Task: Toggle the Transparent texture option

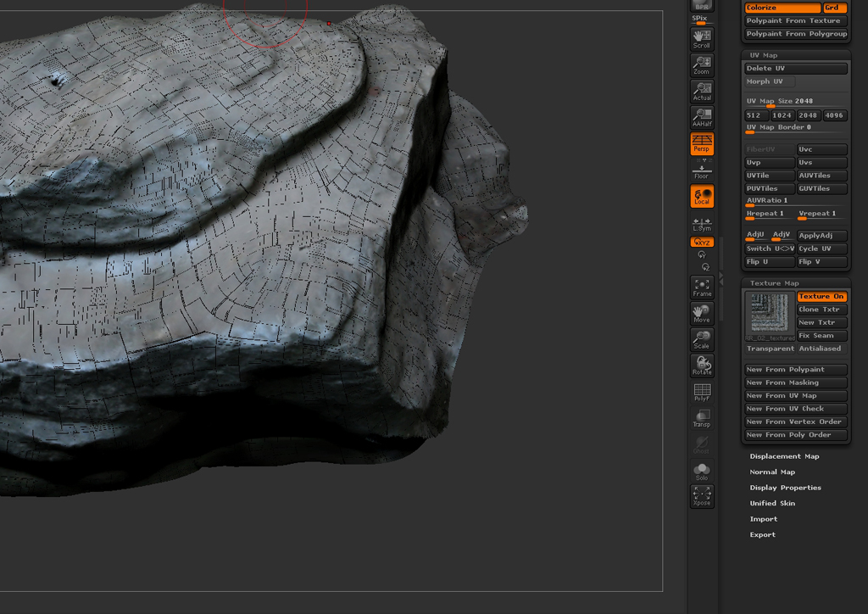Action: tap(770, 349)
